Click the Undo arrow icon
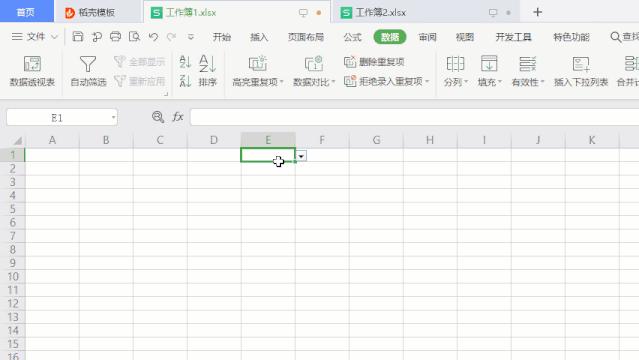 click(153, 37)
